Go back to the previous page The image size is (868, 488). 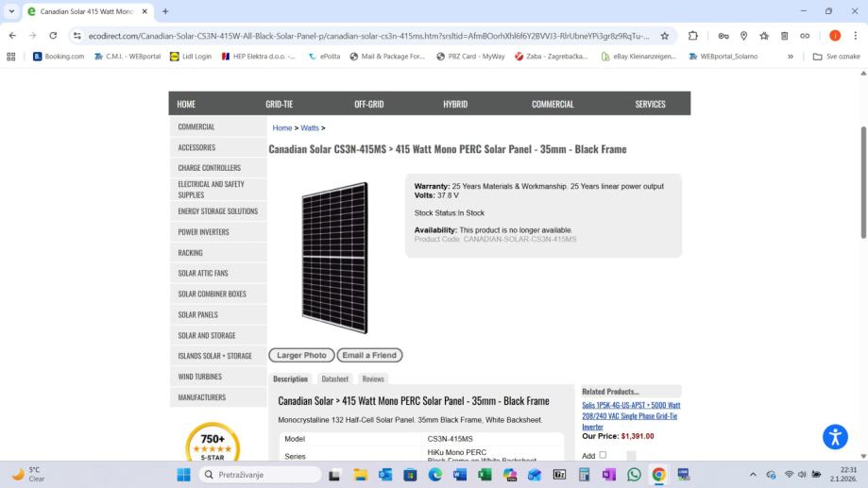[x=12, y=36]
